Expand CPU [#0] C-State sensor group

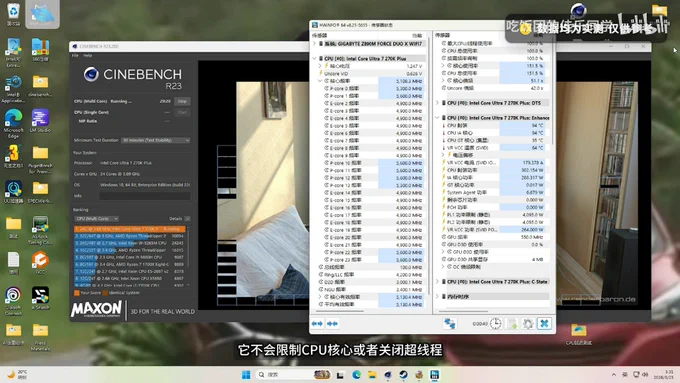coord(437,282)
